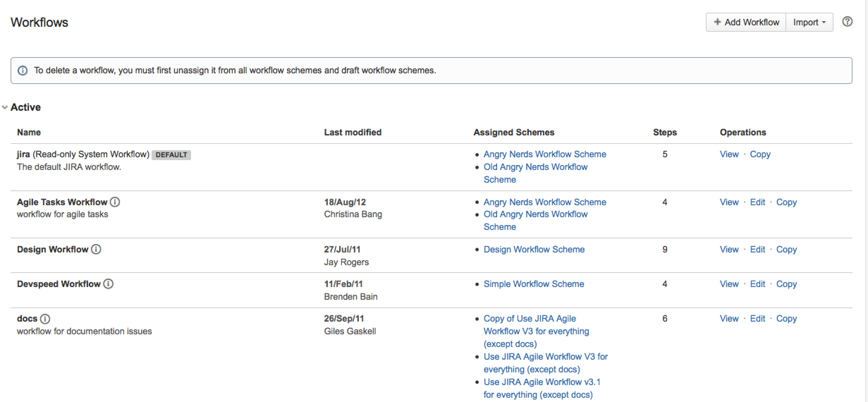The height and width of the screenshot is (402, 868).
Task: Open Use JIRA Agile Workflow V3 for everything scheme
Action: click(546, 363)
